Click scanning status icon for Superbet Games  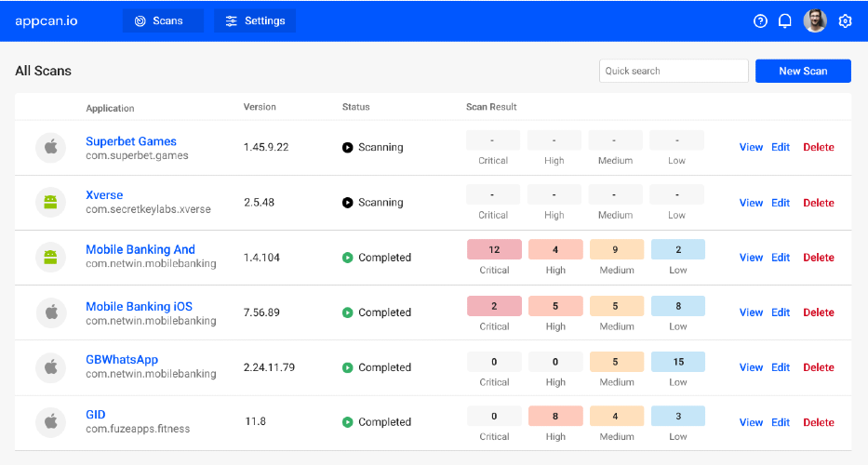(x=348, y=147)
